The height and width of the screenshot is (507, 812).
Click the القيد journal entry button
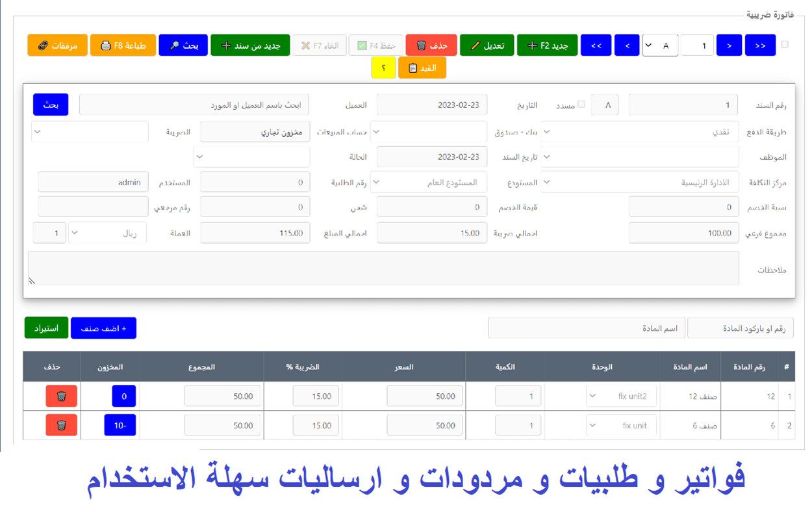[x=422, y=68]
